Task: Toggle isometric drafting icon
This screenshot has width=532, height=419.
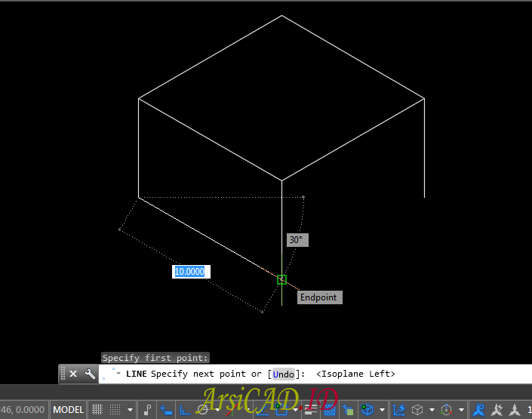Action: tap(232, 410)
